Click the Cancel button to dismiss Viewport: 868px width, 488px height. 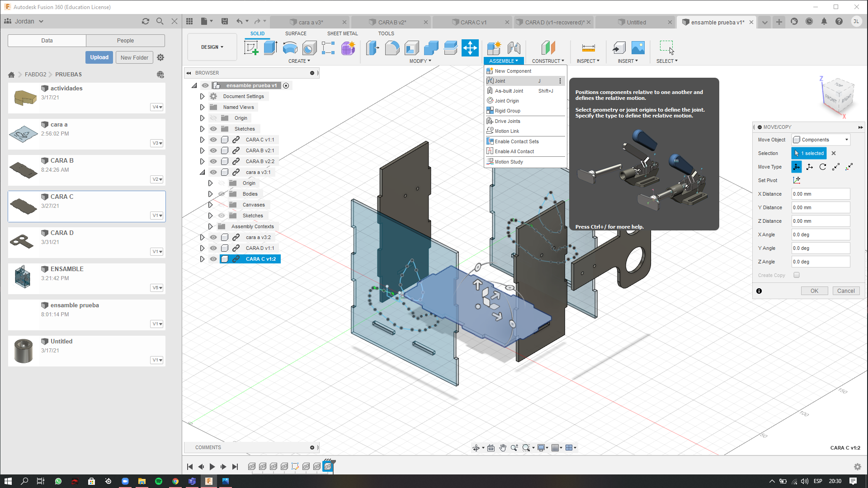[846, 291]
